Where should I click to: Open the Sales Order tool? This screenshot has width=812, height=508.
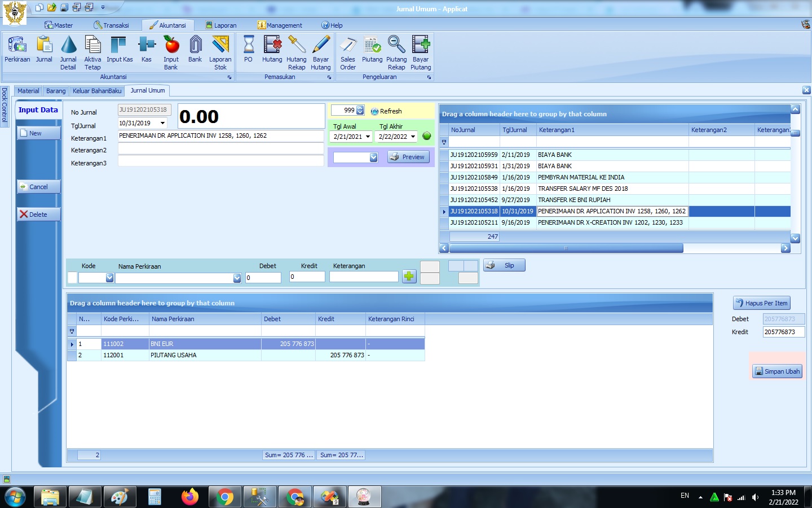coord(348,52)
